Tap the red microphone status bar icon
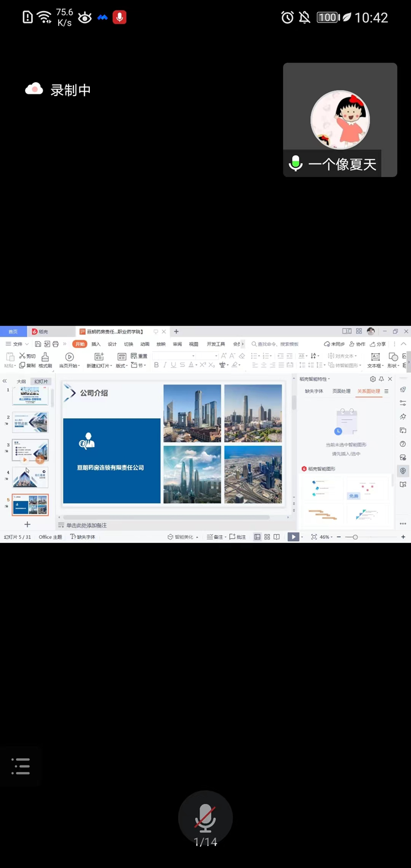 tap(119, 18)
